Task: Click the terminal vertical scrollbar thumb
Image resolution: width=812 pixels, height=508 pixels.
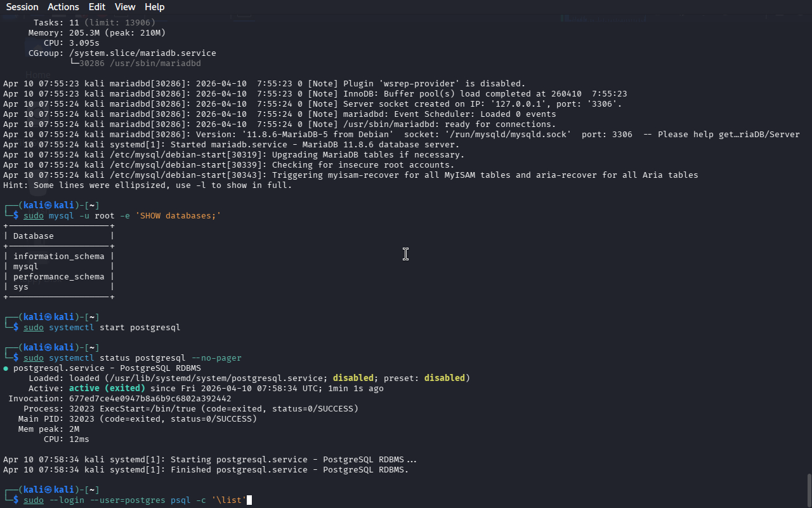Action: (808, 489)
